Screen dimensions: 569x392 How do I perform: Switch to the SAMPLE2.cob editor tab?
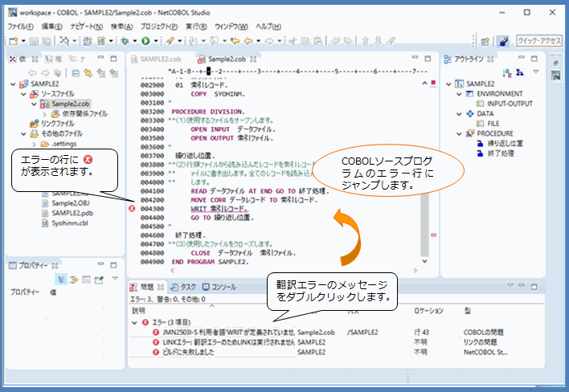(x=160, y=59)
